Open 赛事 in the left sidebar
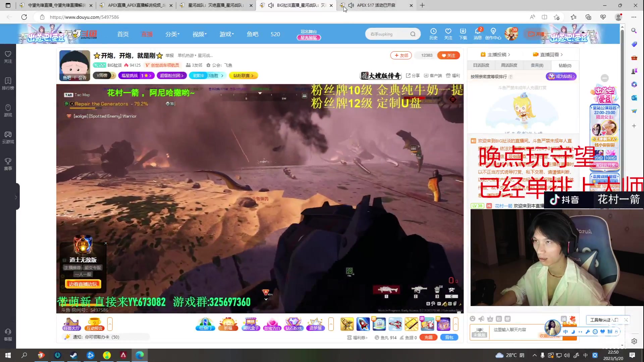 point(8,164)
